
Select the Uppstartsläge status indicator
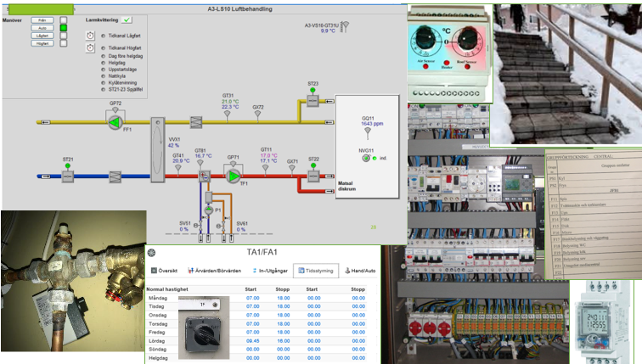(x=104, y=70)
